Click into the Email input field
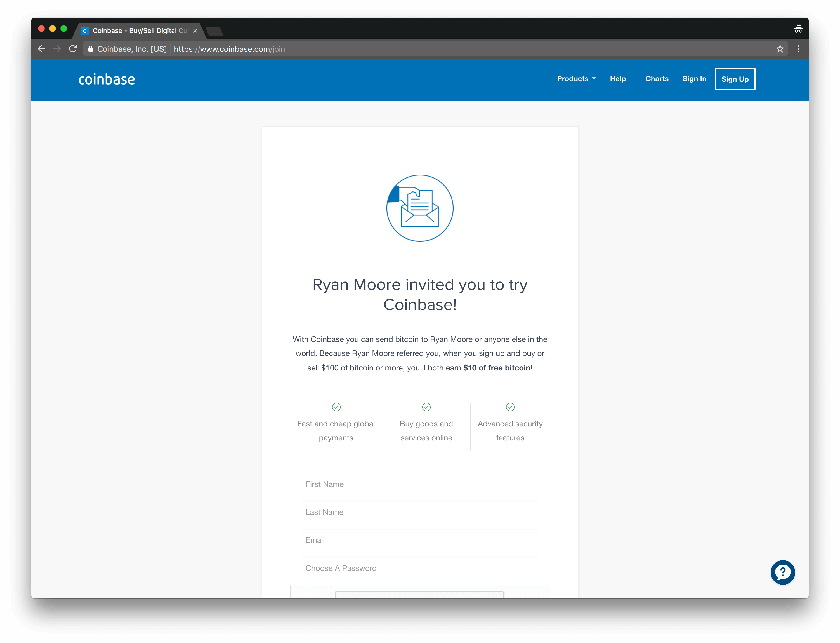 tap(420, 540)
